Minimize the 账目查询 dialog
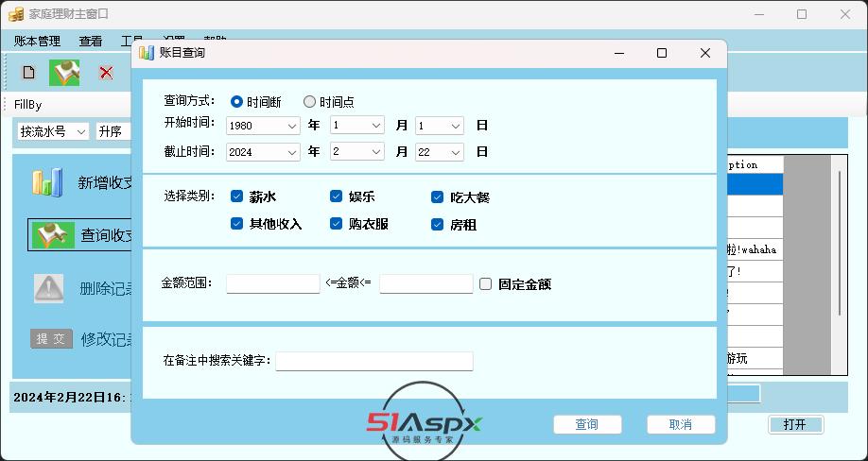This screenshot has width=868, height=461. tap(619, 53)
